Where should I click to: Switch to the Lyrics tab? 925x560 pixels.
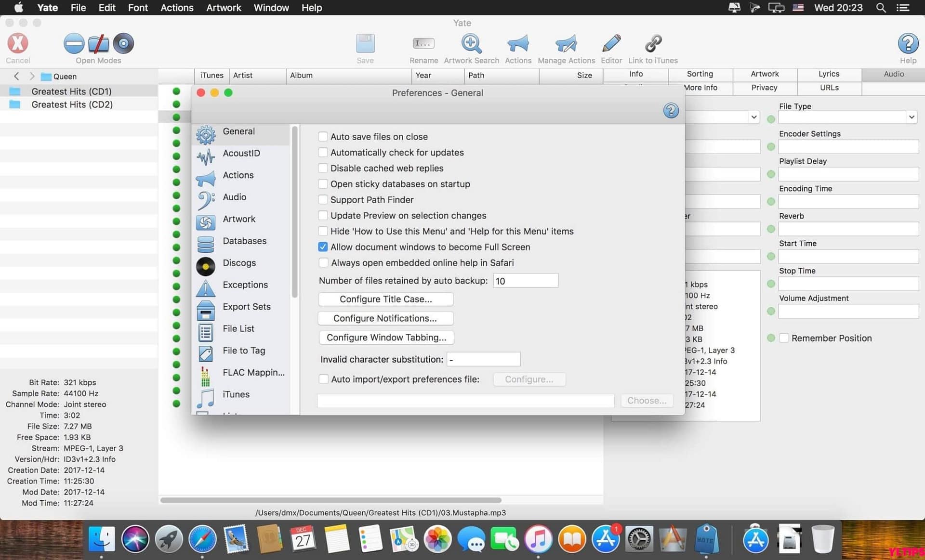(828, 74)
